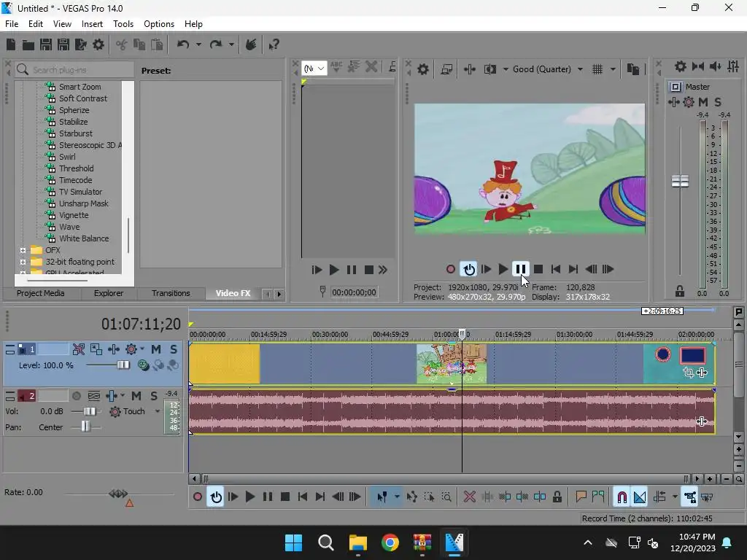
Task: Open the Options menu
Action: point(159,24)
